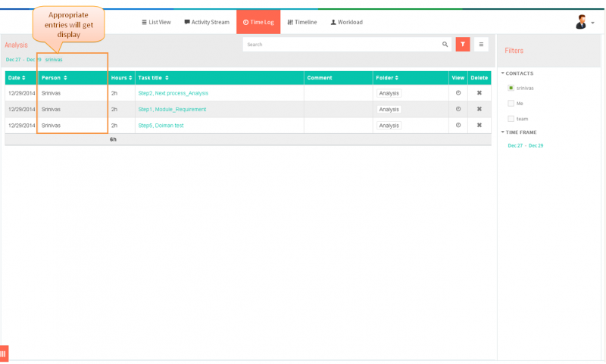Image resolution: width=606 pixels, height=364 pixels.
Task: Click the red panel handle at the bottom left
Action: pos(4,353)
